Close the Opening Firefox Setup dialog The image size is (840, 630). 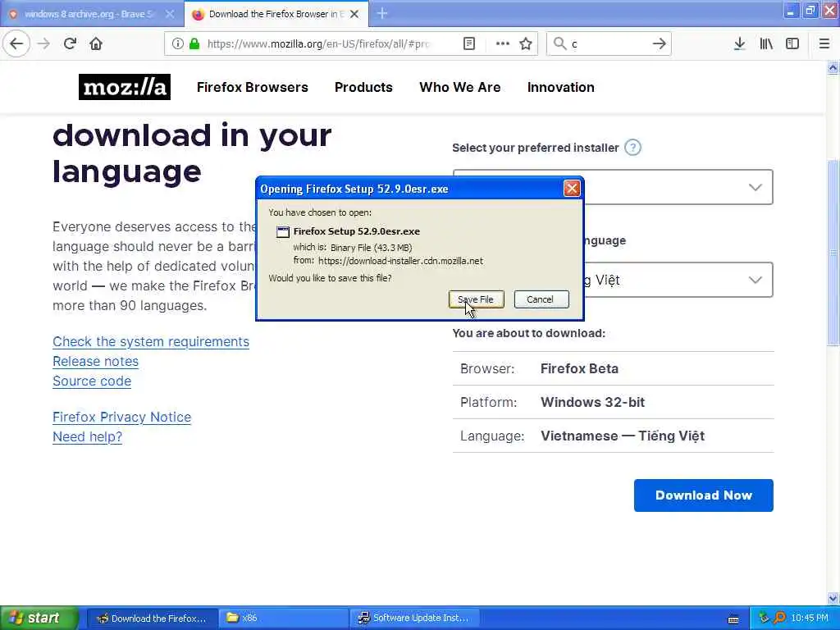coord(572,189)
